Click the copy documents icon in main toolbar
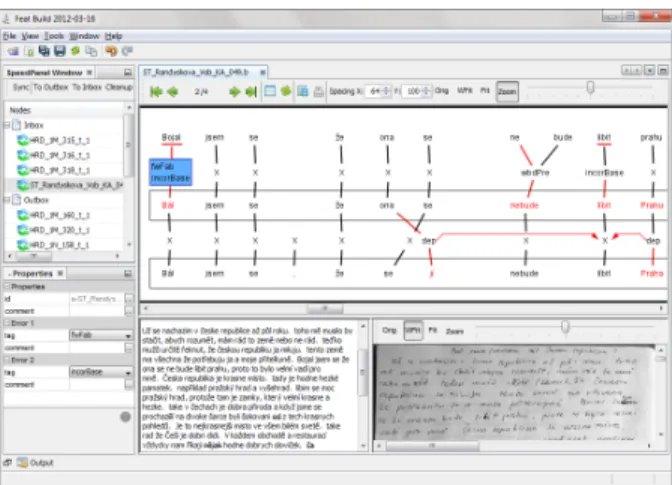 (x=91, y=51)
